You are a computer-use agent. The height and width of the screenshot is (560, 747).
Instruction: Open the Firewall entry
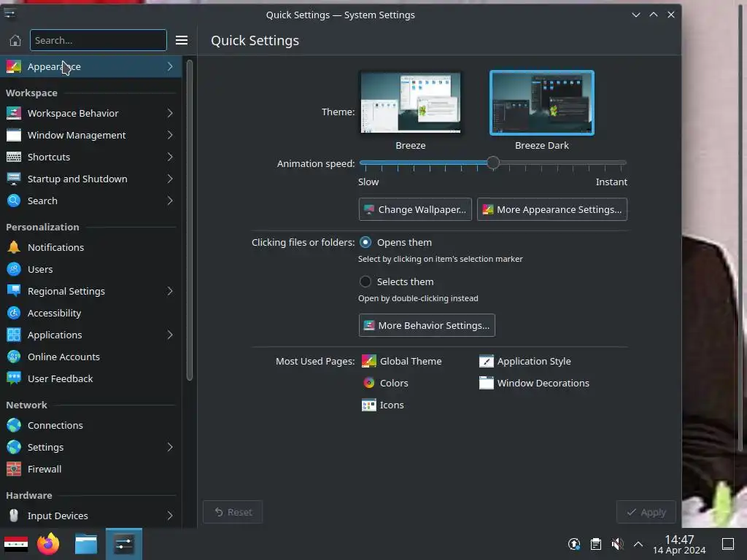pos(90,470)
